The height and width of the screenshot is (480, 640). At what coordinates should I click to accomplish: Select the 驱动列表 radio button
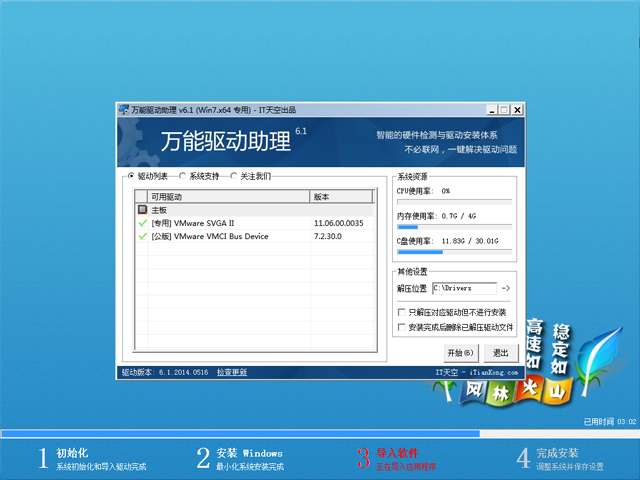pos(130,176)
